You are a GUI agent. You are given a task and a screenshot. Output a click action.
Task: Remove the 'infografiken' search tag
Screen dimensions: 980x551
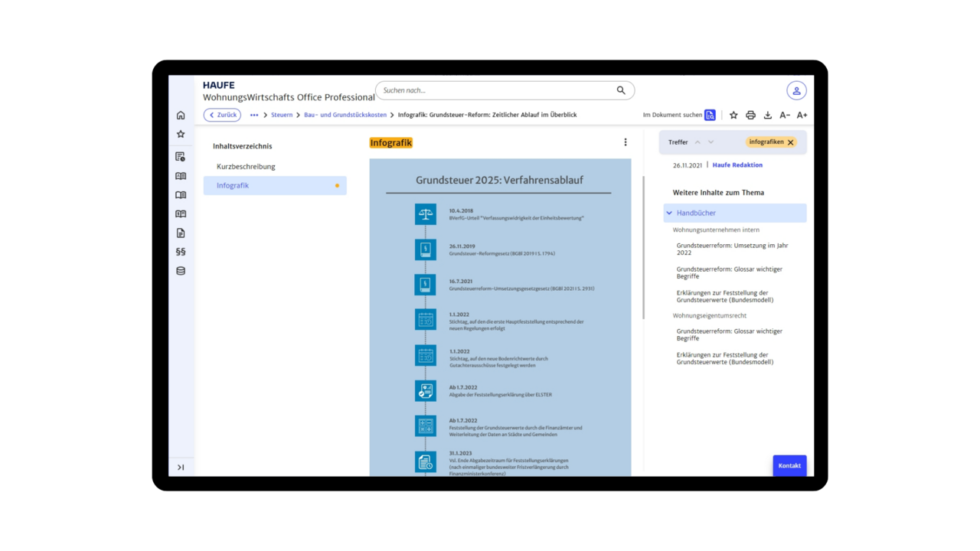coord(791,142)
